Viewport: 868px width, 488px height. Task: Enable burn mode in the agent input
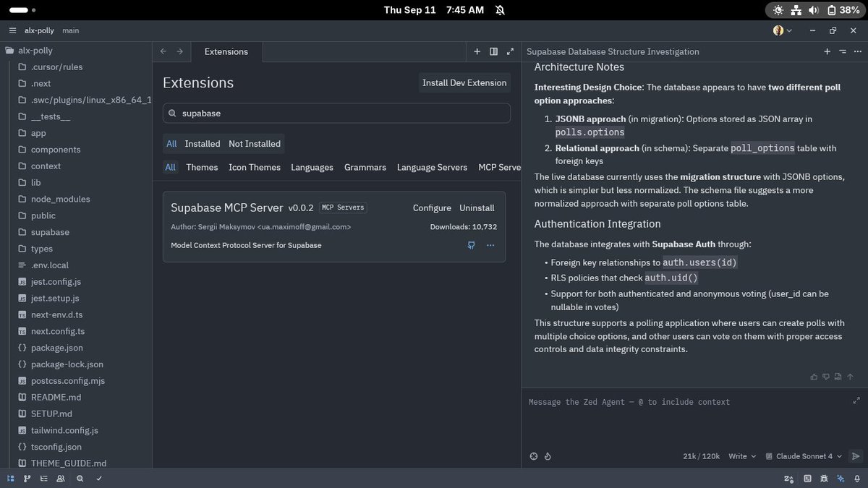pos(548,456)
